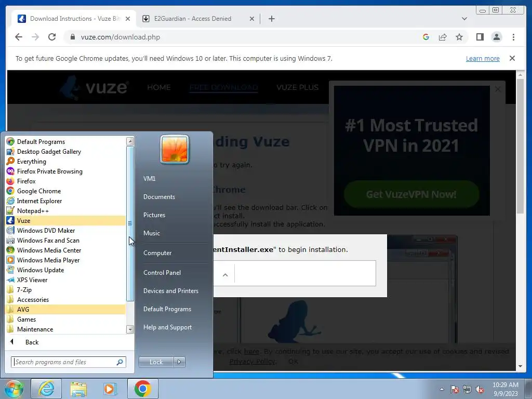The width and height of the screenshot is (532, 399).
Task: Show hidden tray icons
Action: pyautogui.click(x=442, y=389)
